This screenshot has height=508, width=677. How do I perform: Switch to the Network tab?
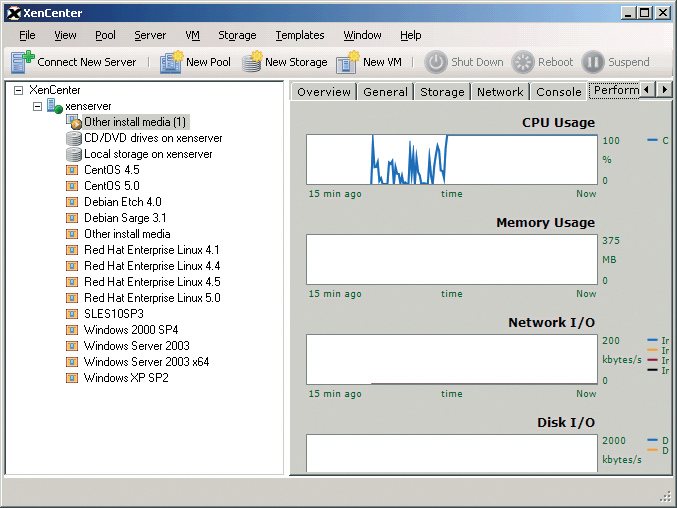(x=500, y=92)
